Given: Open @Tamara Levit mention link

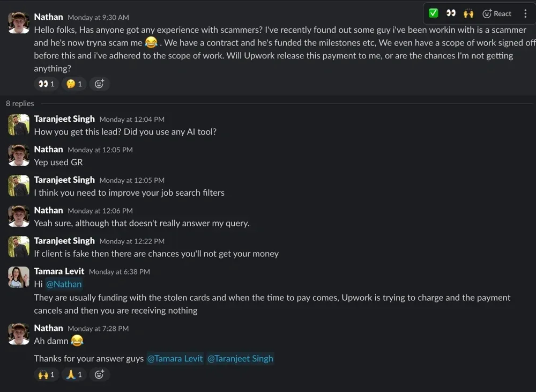Looking at the screenshot, I should 175,358.
